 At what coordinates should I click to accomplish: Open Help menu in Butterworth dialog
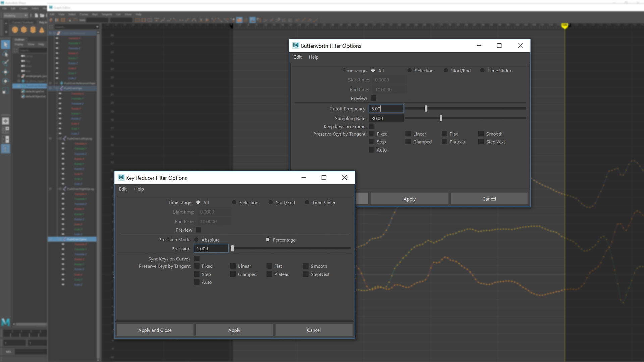(313, 57)
